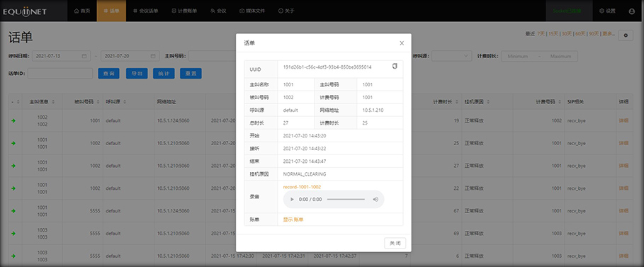The width and height of the screenshot is (644, 267).
Task: Focus the 话单ID input field
Action: coord(60,74)
